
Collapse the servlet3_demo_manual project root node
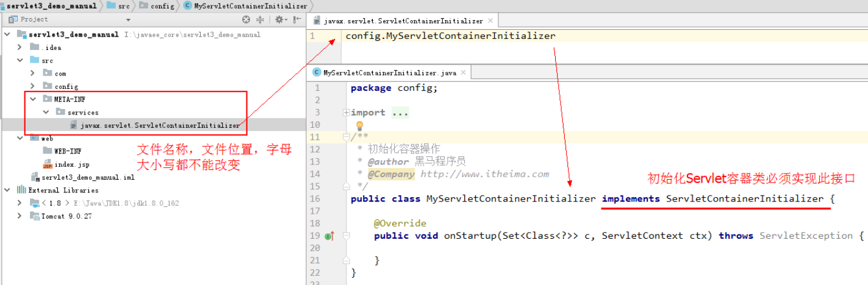click(7, 35)
